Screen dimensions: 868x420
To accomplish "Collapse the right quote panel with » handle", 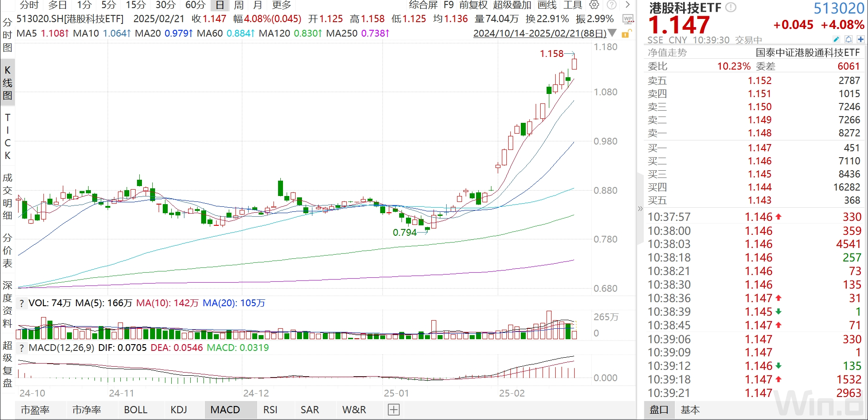I will [x=640, y=209].
